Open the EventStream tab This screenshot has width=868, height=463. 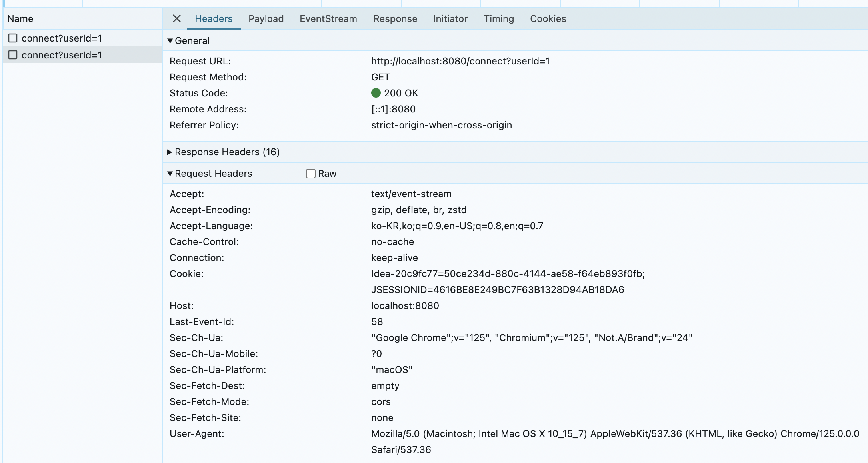pyautogui.click(x=328, y=19)
